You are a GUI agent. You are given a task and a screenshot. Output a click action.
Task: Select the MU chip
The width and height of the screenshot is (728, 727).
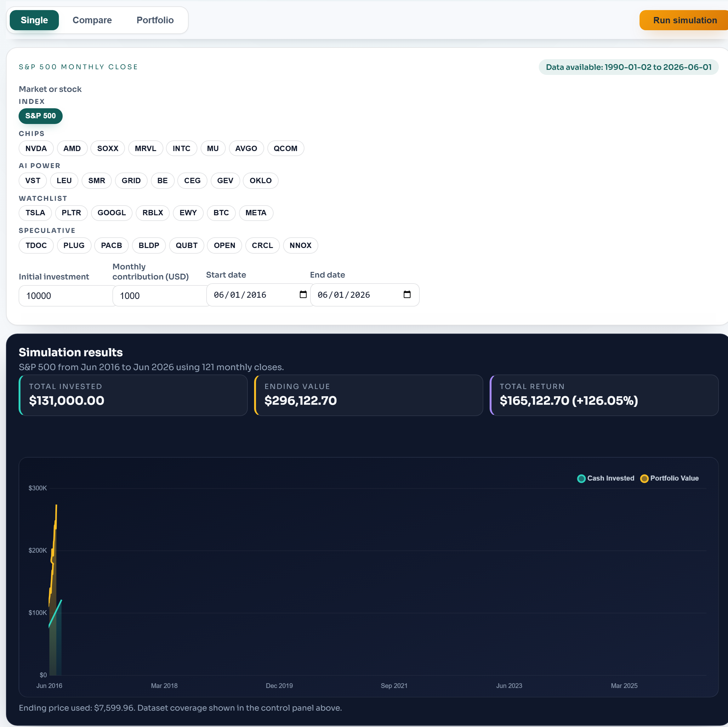(213, 149)
